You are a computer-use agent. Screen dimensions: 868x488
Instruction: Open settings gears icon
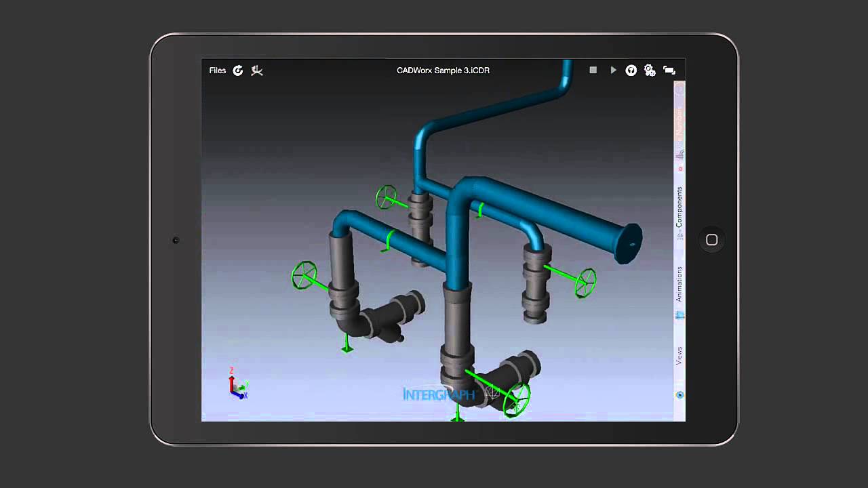point(650,70)
